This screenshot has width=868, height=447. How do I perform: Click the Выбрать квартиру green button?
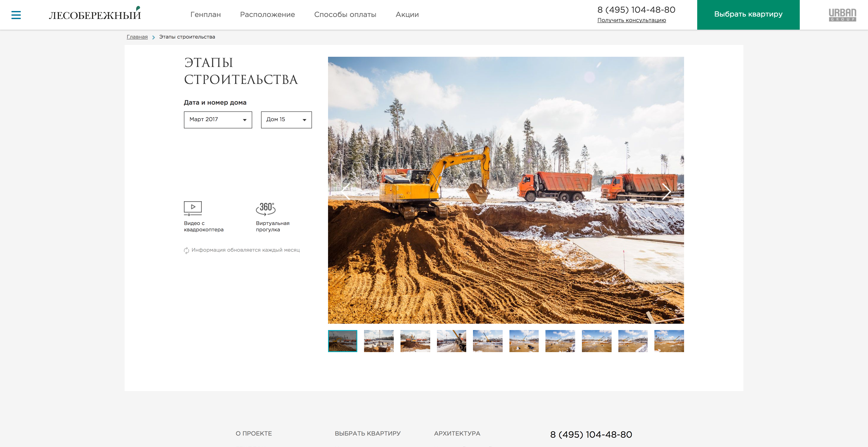click(748, 14)
